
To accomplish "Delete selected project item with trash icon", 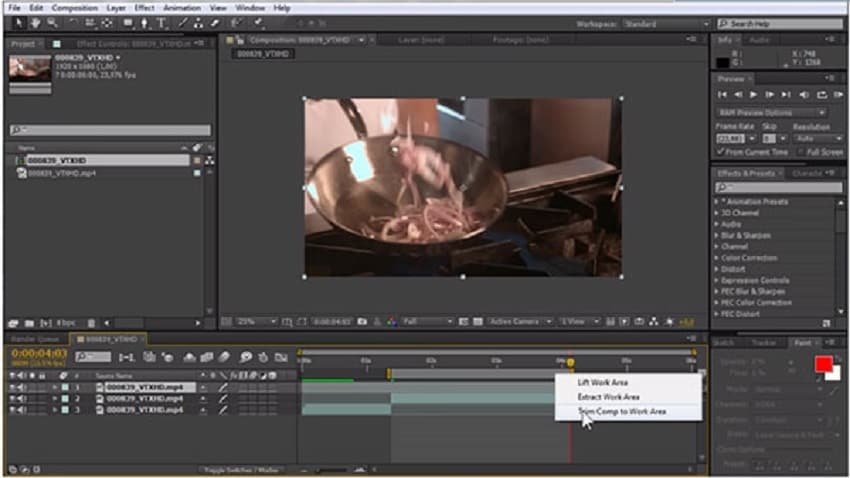I will coord(91,323).
